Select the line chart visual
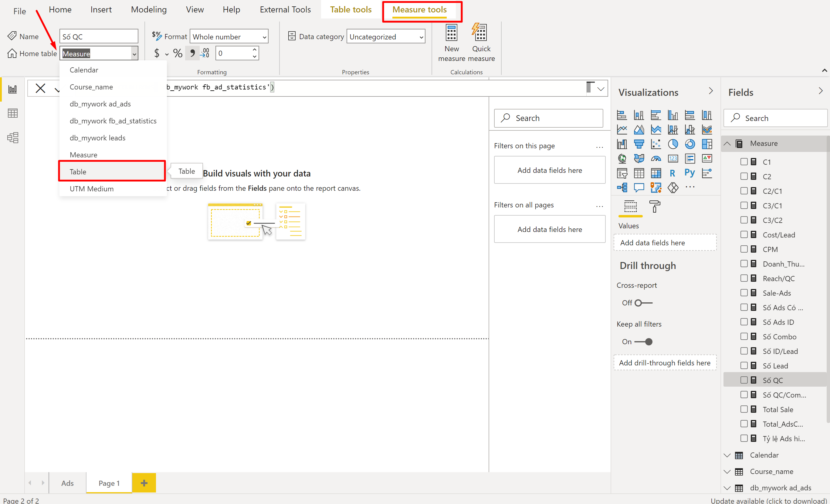The width and height of the screenshot is (830, 504). (622, 129)
